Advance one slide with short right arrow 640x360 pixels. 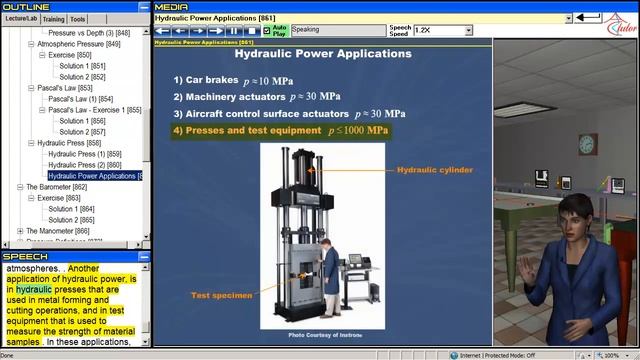[x=198, y=31]
